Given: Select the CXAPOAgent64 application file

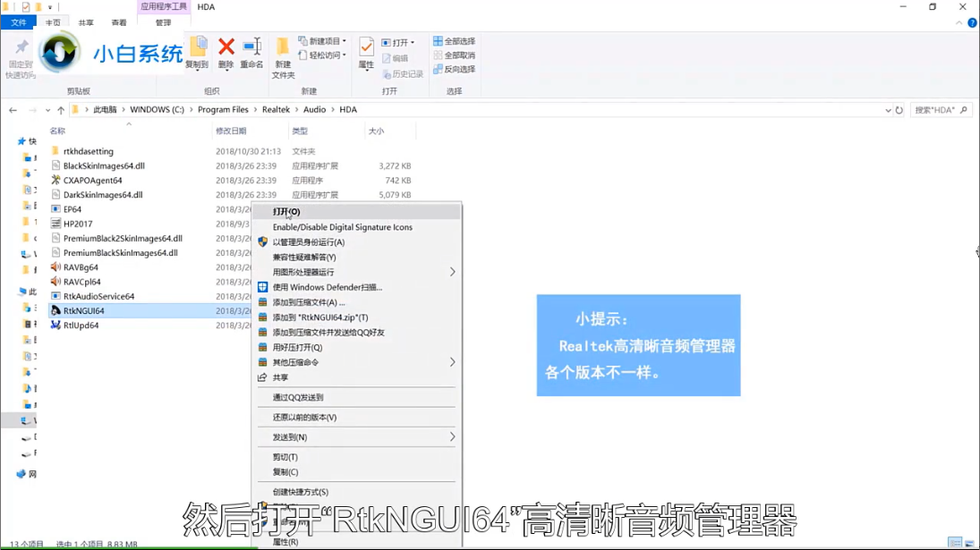Looking at the screenshot, I should click(92, 181).
